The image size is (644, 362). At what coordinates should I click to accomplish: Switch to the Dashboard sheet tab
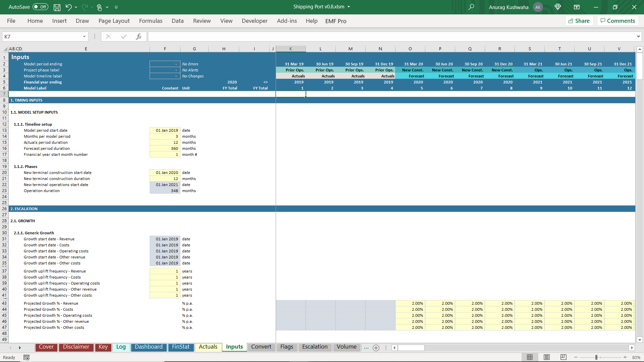tap(149, 347)
